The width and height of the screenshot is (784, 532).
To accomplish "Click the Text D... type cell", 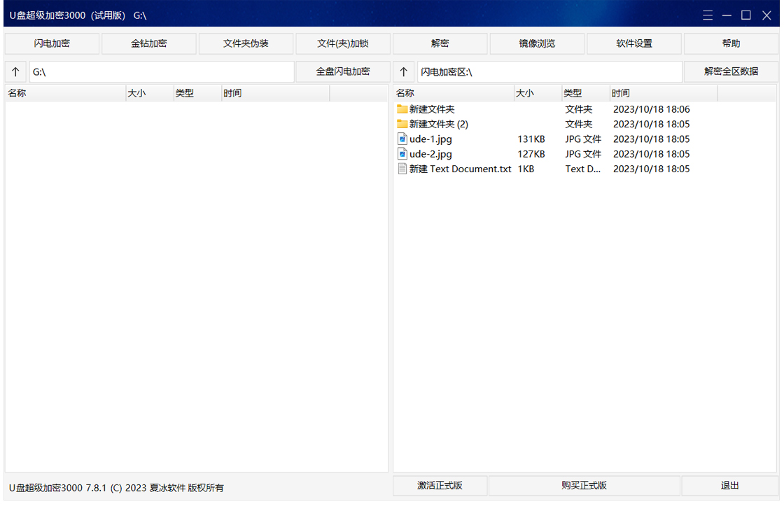I will (x=583, y=169).
